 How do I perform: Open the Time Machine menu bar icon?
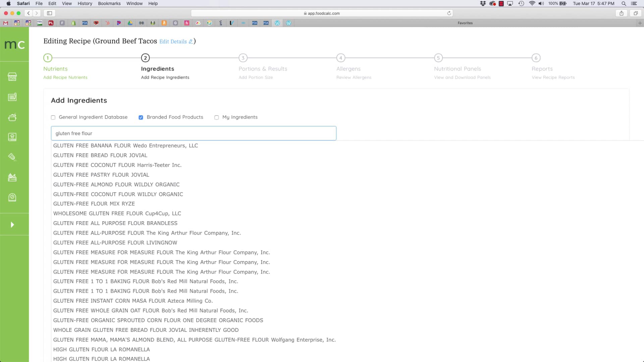coord(521,3)
